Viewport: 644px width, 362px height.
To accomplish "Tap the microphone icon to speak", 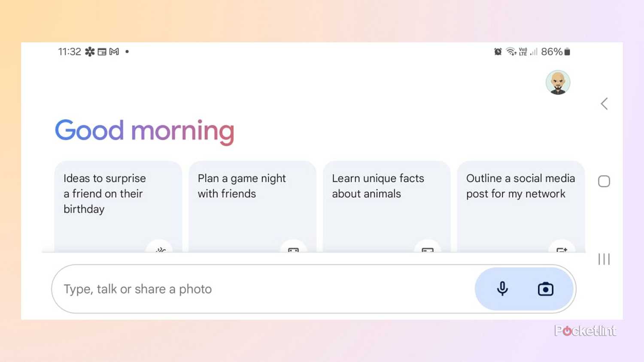I will point(502,289).
